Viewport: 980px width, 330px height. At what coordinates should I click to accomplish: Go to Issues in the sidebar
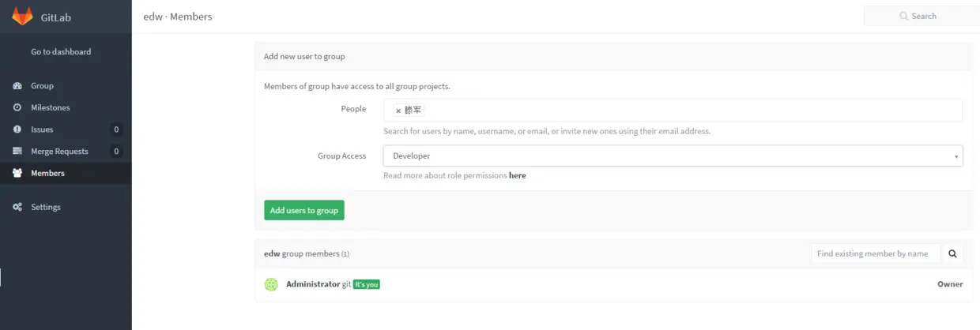pyautogui.click(x=42, y=129)
